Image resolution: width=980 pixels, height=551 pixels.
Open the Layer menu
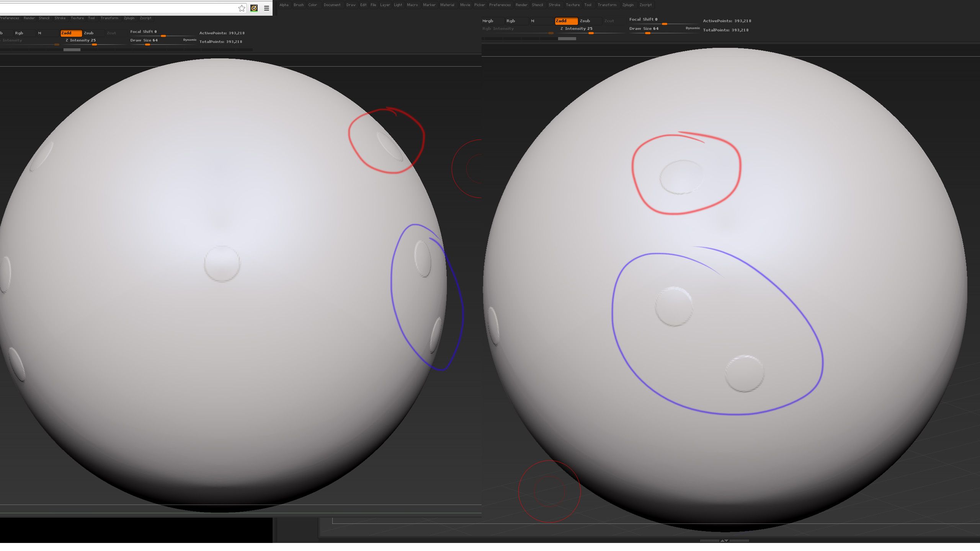point(385,5)
